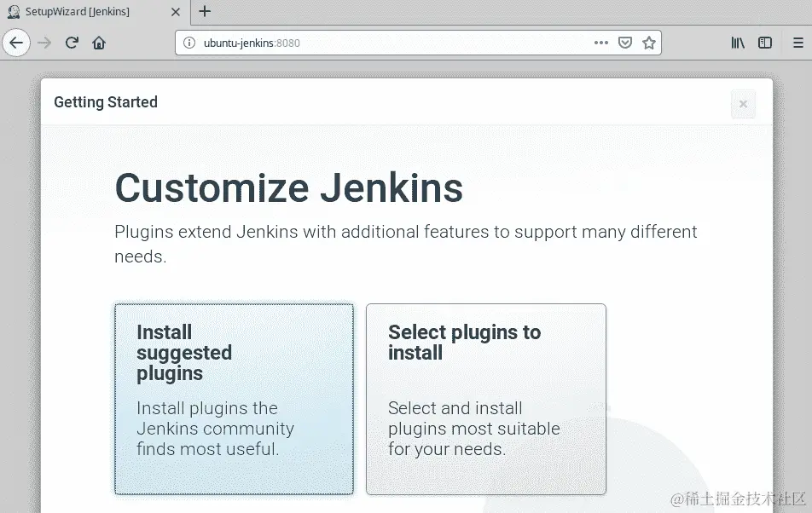Close the Getting Started dialog
This screenshot has width=812, height=513.
(x=743, y=104)
